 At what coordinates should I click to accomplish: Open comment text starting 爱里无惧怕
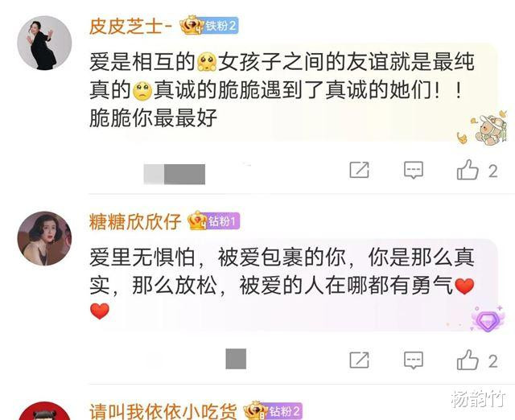coord(282,283)
